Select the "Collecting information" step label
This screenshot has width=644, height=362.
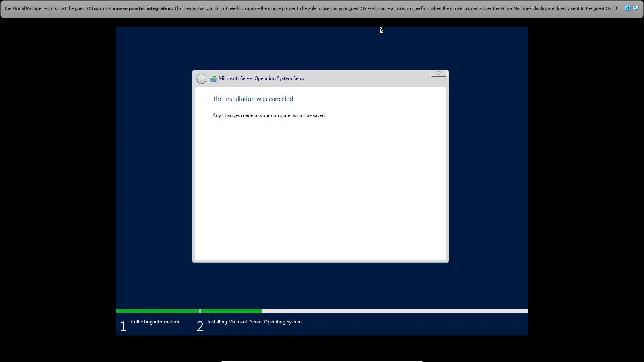[x=155, y=322]
